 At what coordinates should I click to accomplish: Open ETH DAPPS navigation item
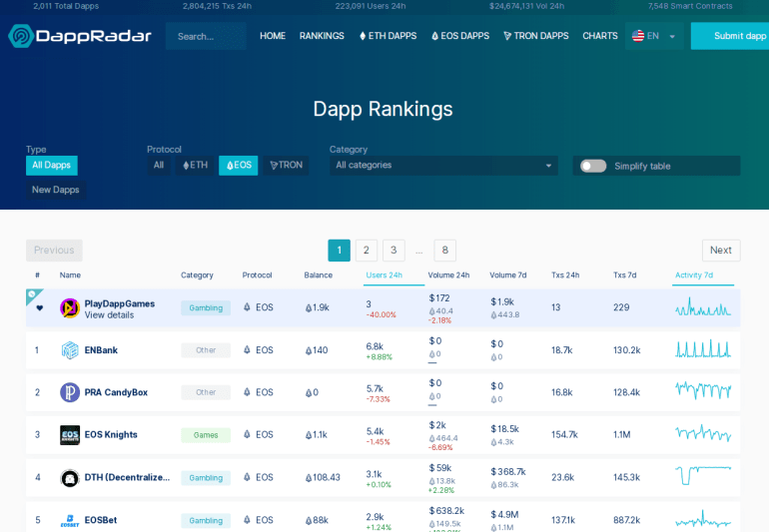pos(387,36)
